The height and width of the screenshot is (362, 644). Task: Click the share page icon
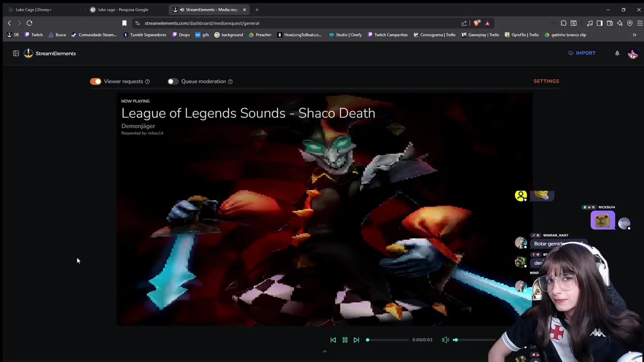coord(464,23)
